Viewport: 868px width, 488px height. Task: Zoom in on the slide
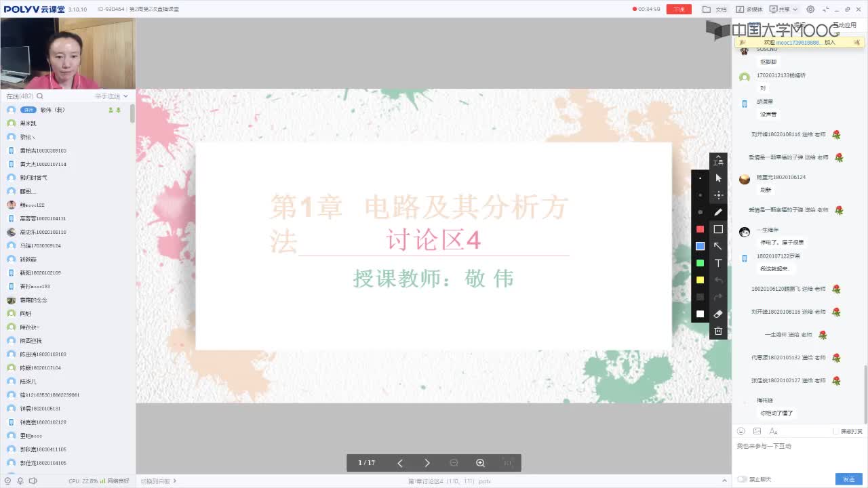coord(480,463)
